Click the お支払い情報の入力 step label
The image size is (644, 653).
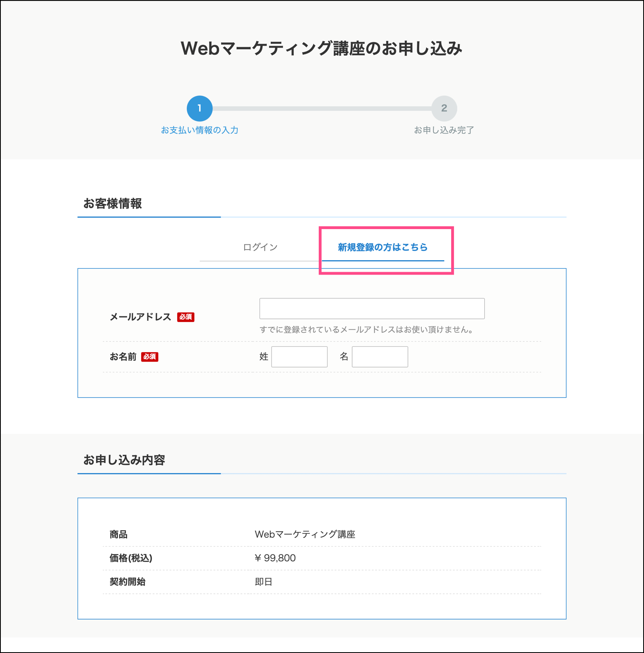point(200,130)
